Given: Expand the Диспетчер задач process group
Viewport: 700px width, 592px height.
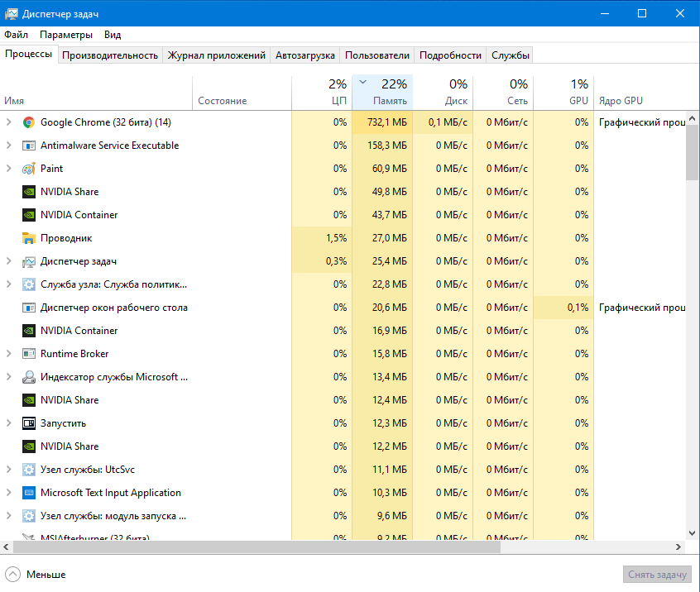Looking at the screenshot, I should [x=8, y=261].
